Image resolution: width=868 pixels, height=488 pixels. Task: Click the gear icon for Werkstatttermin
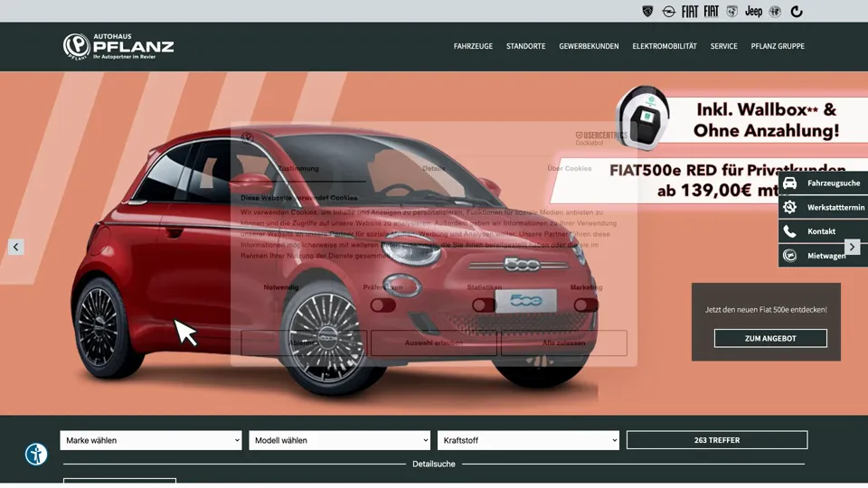pyautogui.click(x=790, y=207)
